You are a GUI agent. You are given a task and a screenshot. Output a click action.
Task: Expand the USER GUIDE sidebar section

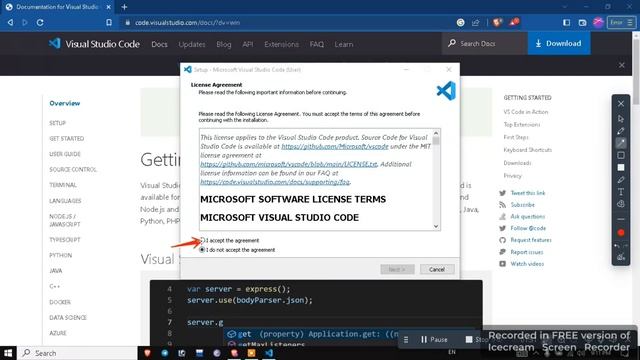[65, 154]
